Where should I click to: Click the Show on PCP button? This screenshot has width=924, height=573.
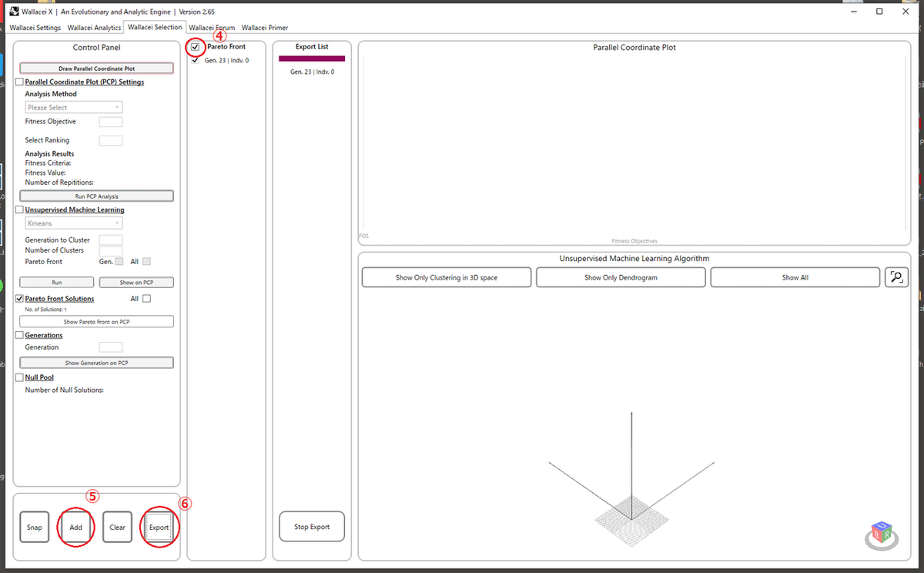click(136, 283)
